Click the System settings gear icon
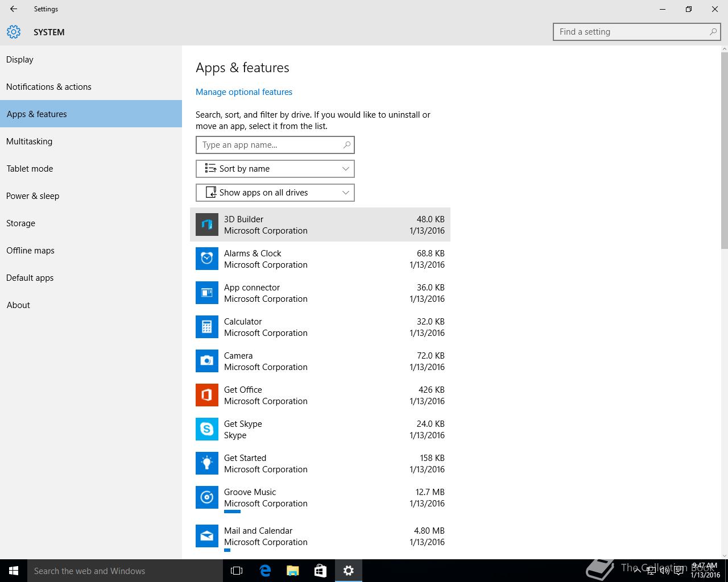The image size is (728, 582). click(14, 32)
